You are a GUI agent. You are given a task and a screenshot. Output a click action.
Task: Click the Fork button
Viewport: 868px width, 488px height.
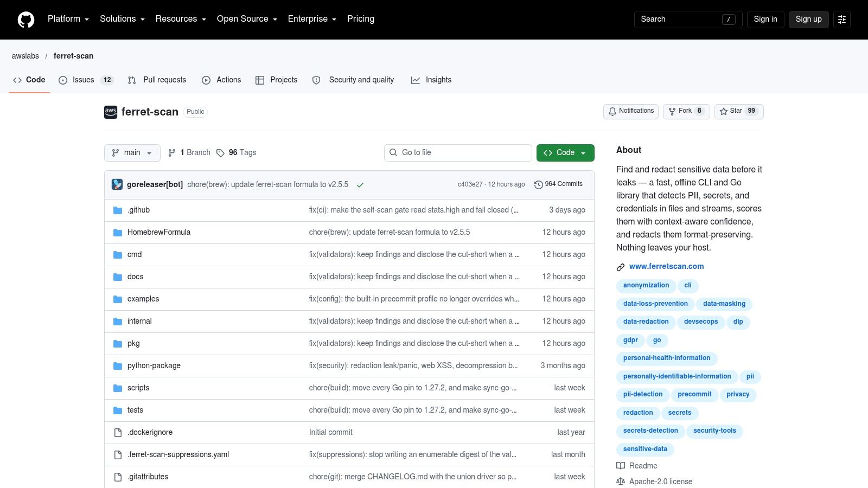686,111
